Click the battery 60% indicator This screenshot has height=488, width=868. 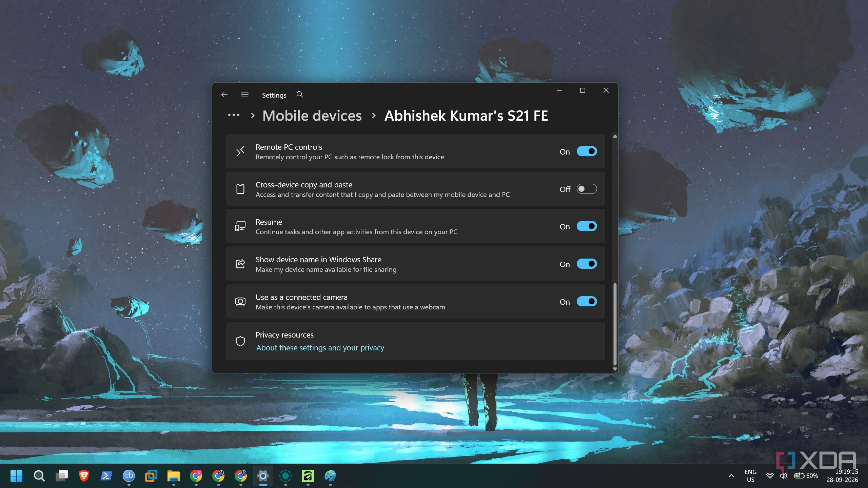[x=806, y=475]
